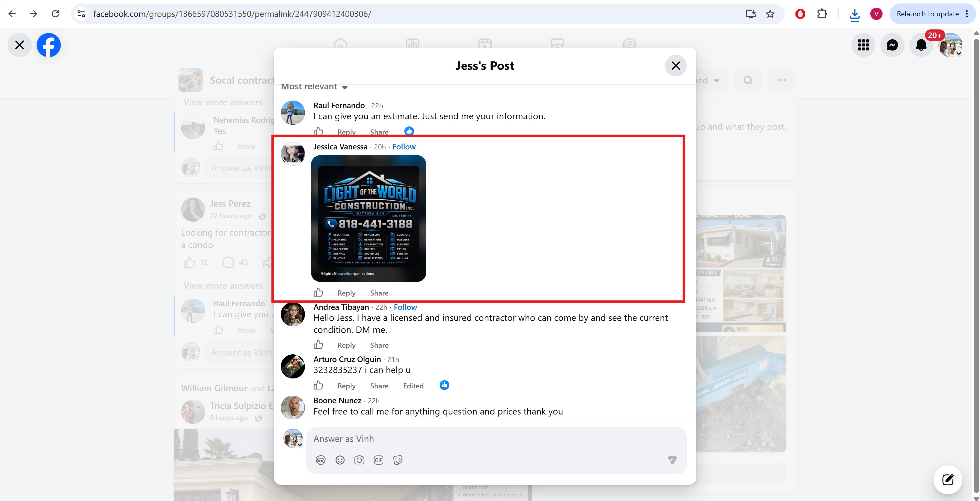Open Messenger chats
Image resolution: width=980 pixels, height=501 pixels.
tap(893, 45)
